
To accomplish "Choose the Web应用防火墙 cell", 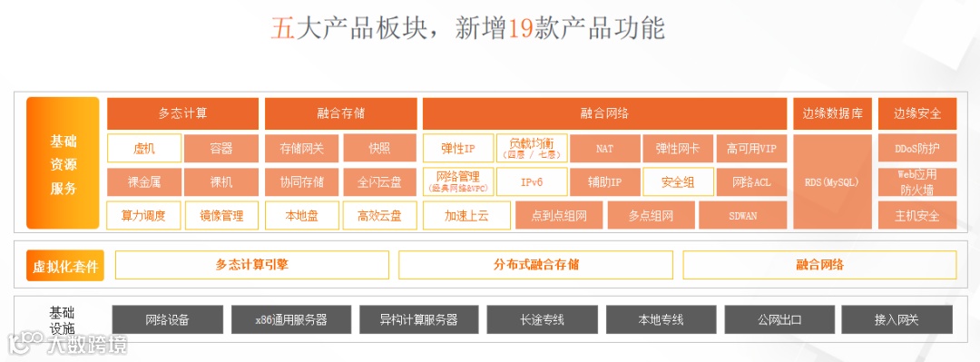I will (x=916, y=182).
